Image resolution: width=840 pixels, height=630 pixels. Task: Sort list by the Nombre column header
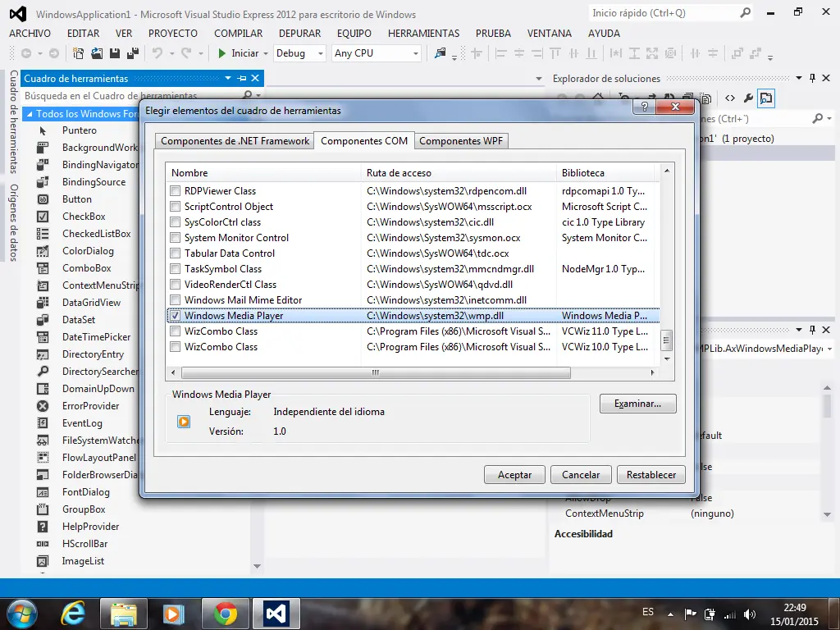pos(263,173)
